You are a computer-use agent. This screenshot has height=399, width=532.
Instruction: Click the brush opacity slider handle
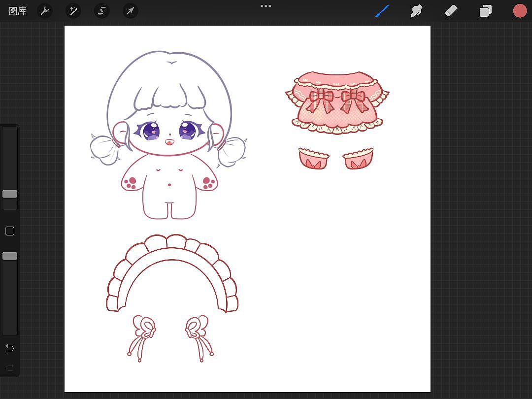click(x=10, y=256)
